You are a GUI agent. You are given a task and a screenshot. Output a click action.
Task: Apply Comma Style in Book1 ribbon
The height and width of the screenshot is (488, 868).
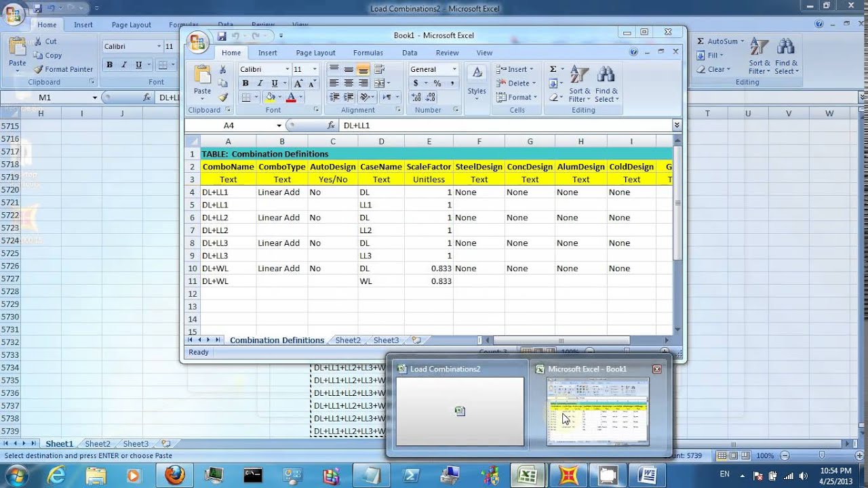coord(452,83)
